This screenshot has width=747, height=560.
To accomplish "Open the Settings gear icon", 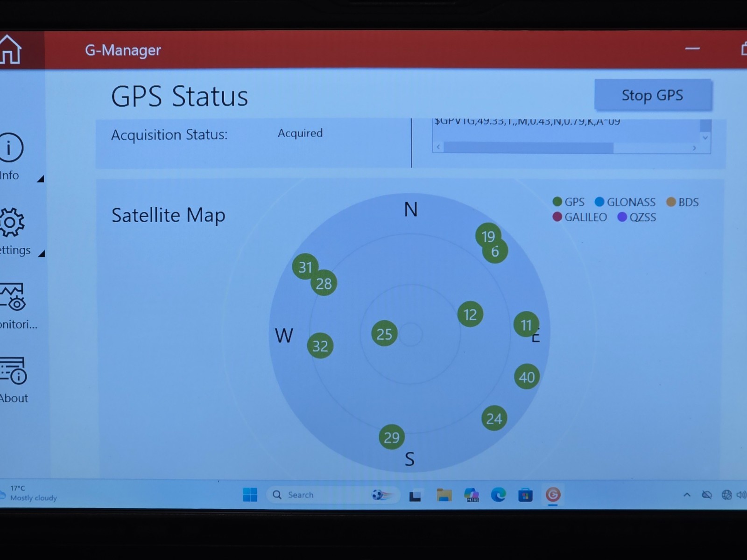I will [x=12, y=222].
